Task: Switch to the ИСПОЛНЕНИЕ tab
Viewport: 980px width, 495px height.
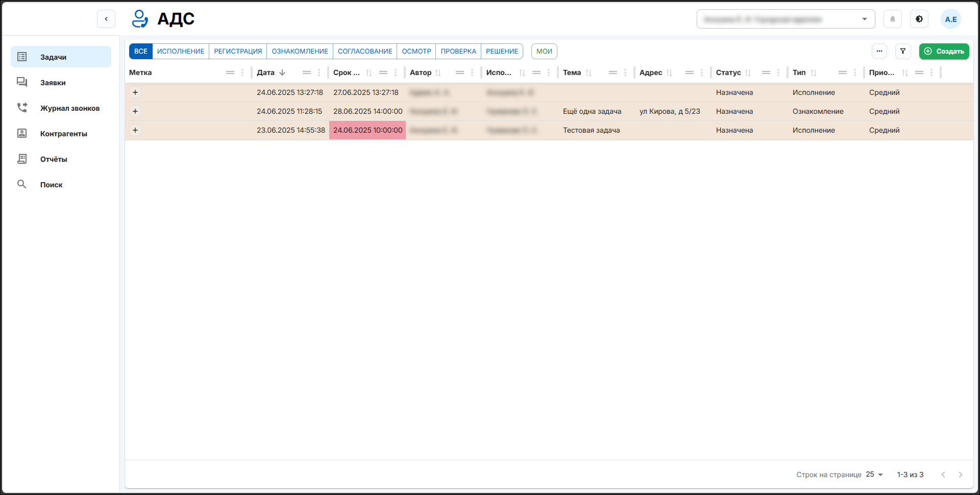Action: point(181,51)
